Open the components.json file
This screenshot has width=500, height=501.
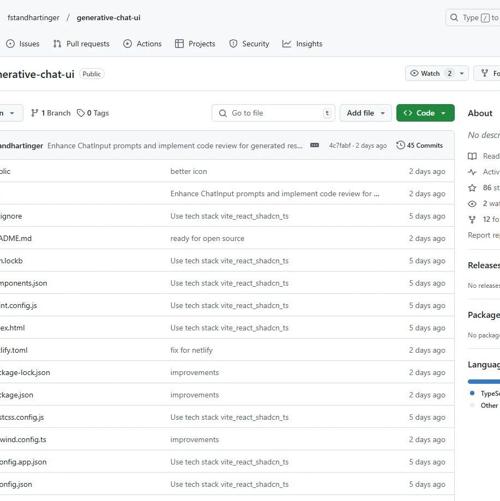point(23,283)
